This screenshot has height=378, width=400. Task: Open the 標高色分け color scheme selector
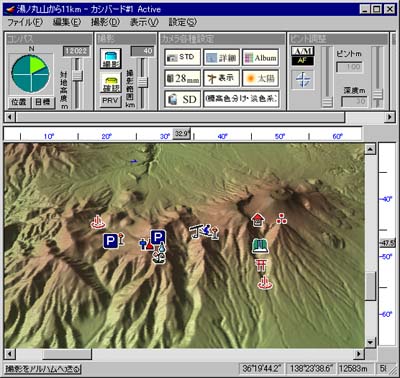pyautogui.click(x=241, y=99)
